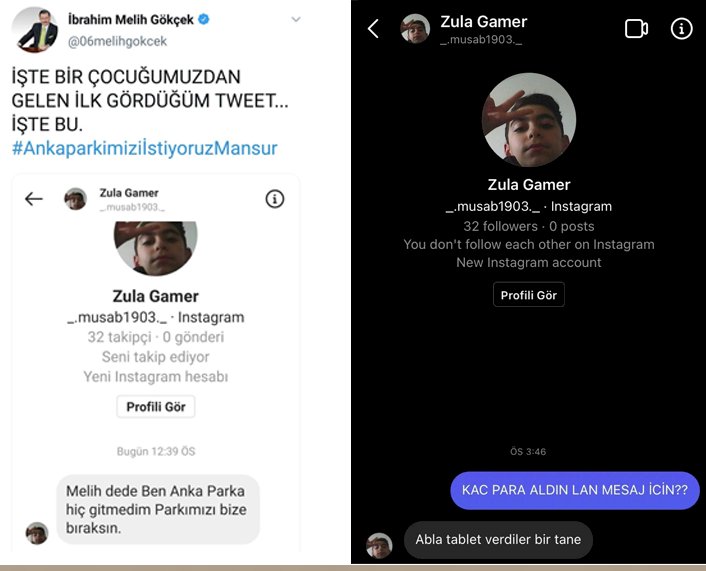Click the blue verified badge beside Gökçek
This screenshot has height=571, width=706.
tap(204, 19)
